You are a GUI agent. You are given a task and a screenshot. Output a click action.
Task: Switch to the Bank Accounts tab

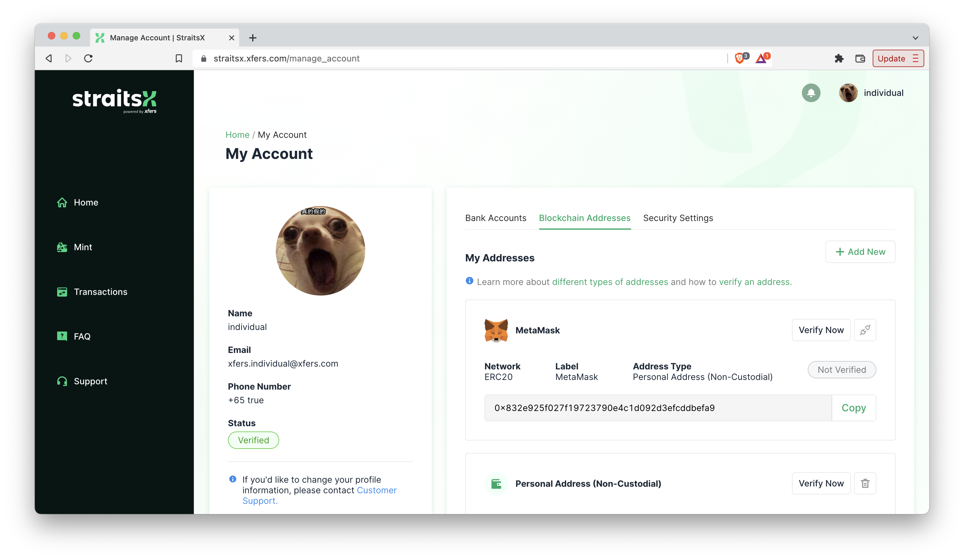click(495, 217)
